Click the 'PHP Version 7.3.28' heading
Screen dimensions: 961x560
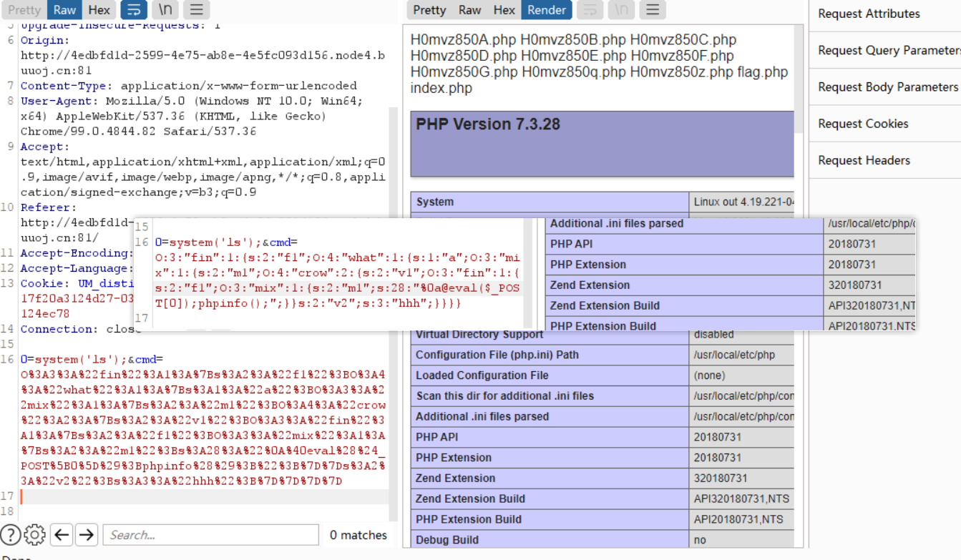[x=488, y=124]
